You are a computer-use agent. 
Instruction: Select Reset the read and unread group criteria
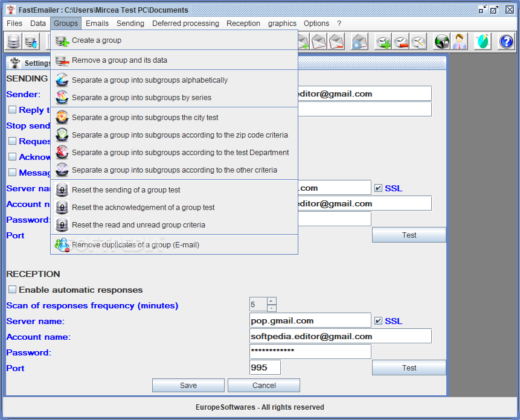(174, 225)
